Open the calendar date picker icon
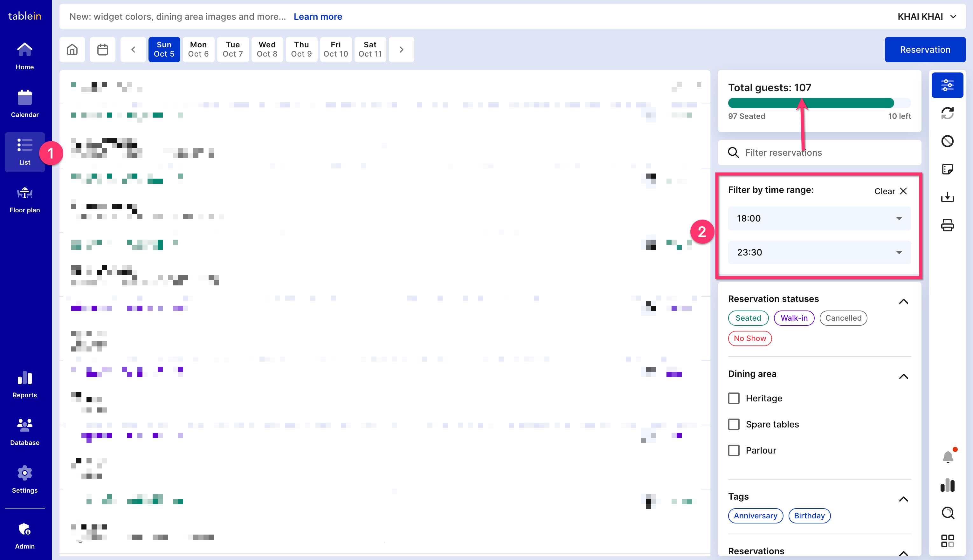973x560 pixels. (102, 50)
